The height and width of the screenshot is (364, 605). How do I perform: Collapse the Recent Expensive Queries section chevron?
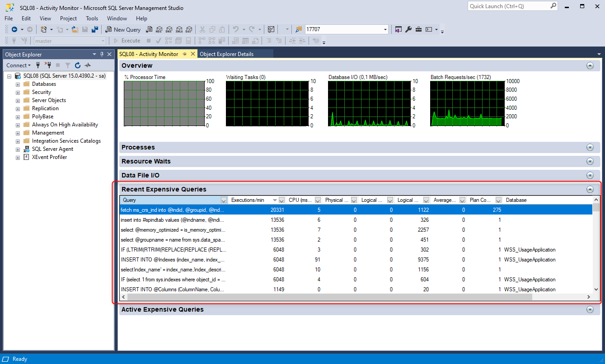click(590, 189)
